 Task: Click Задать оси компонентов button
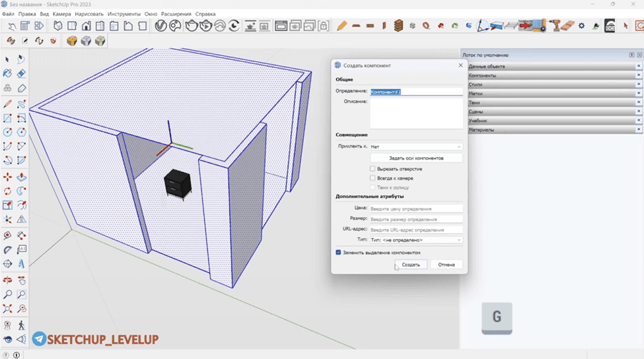416,158
